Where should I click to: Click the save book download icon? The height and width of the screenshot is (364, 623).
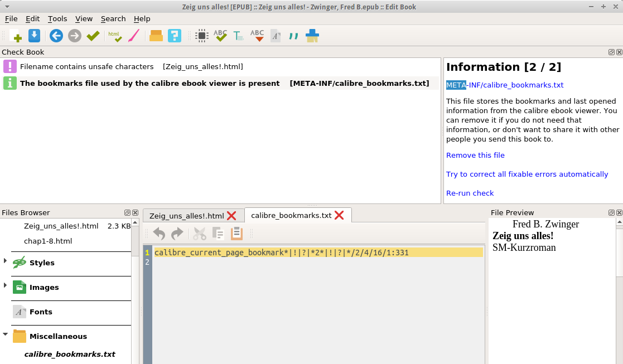tap(34, 36)
